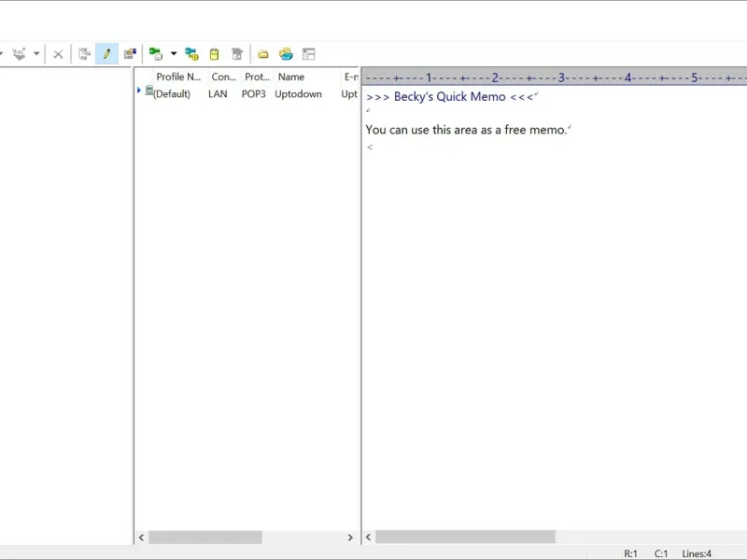The height and width of the screenshot is (560, 747).
Task: Click the profile list horizontal scrollbar thumb
Action: coord(205,538)
